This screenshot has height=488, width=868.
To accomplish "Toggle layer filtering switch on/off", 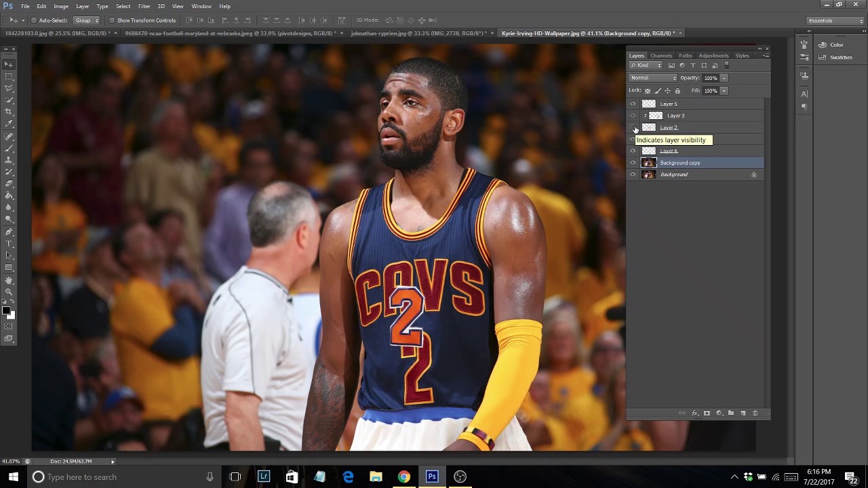I will pos(726,66).
